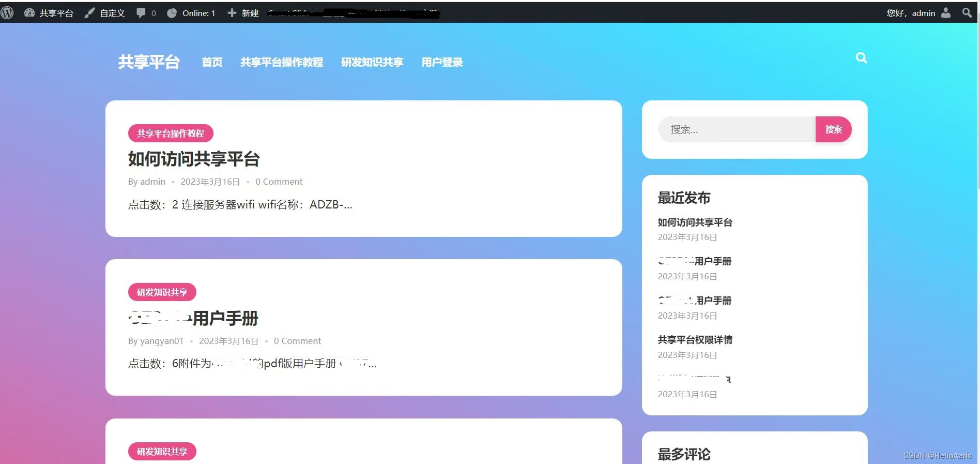Click 0 Comment on 用户手册 post
980x464 pixels.
point(297,341)
